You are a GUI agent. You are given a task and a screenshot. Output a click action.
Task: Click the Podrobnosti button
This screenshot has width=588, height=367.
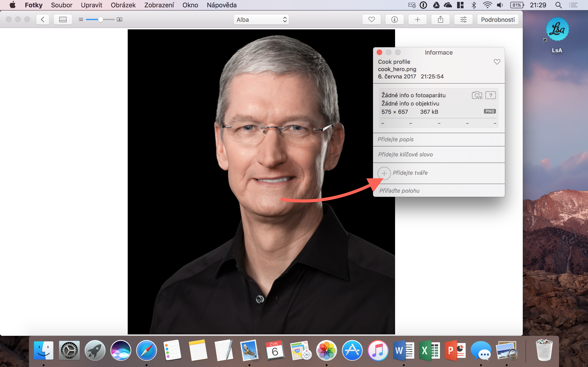click(498, 20)
